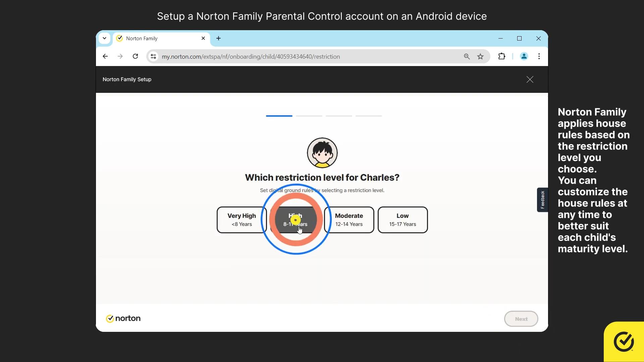Image resolution: width=644 pixels, height=362 pixels.
Task: Click the my.norton.com address bar URL
Action: click(x=251, y=57)
